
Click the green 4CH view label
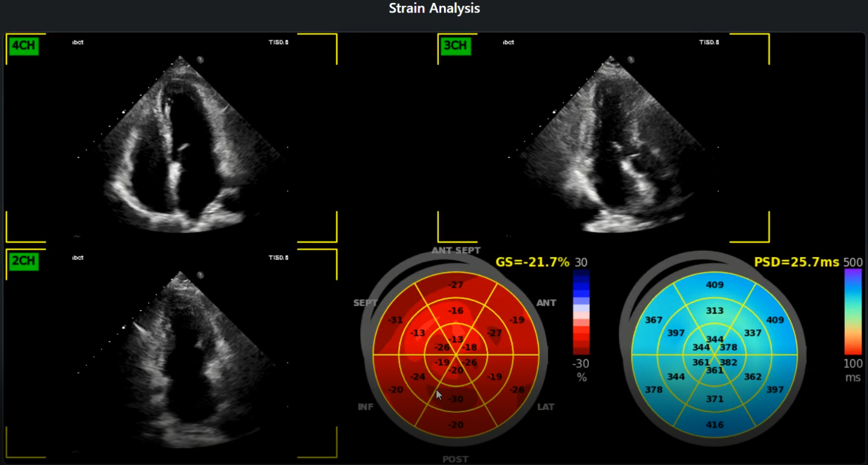[x=23, y=45]
